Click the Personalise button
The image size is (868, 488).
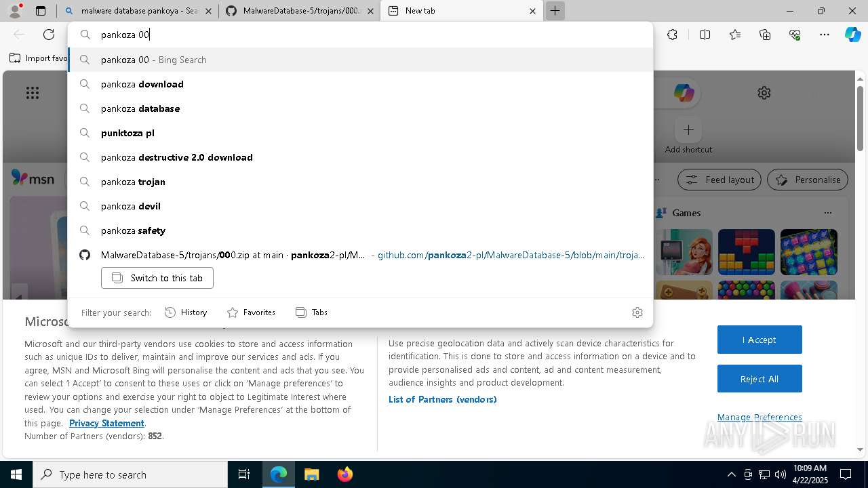click(808, 180)
